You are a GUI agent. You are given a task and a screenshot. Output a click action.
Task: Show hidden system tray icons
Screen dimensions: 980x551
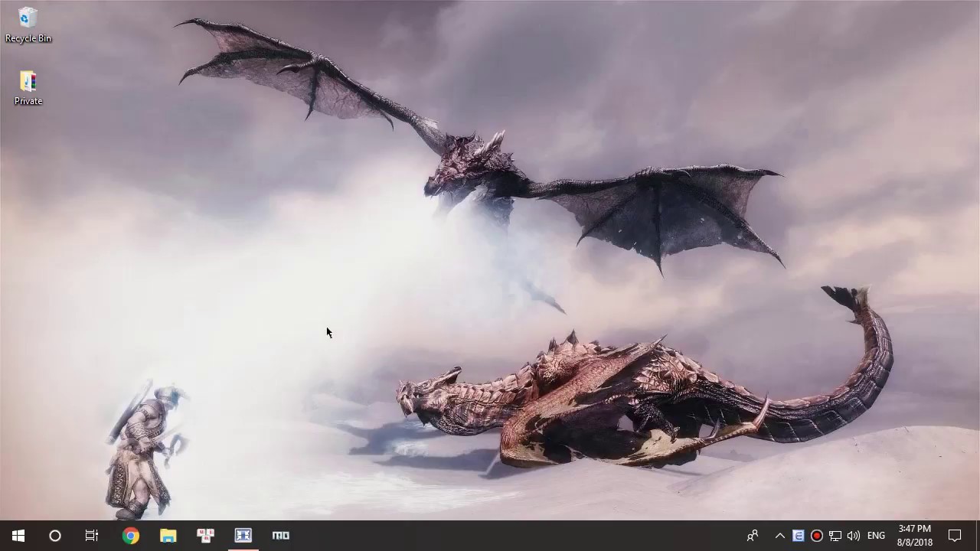pyautogui.click(x=779, y=536)
